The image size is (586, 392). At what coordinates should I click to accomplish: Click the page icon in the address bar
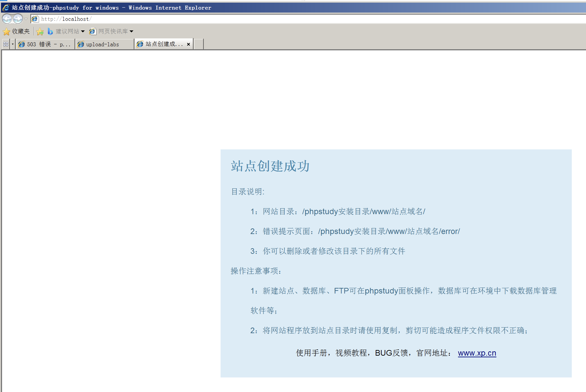coord(35,19)
